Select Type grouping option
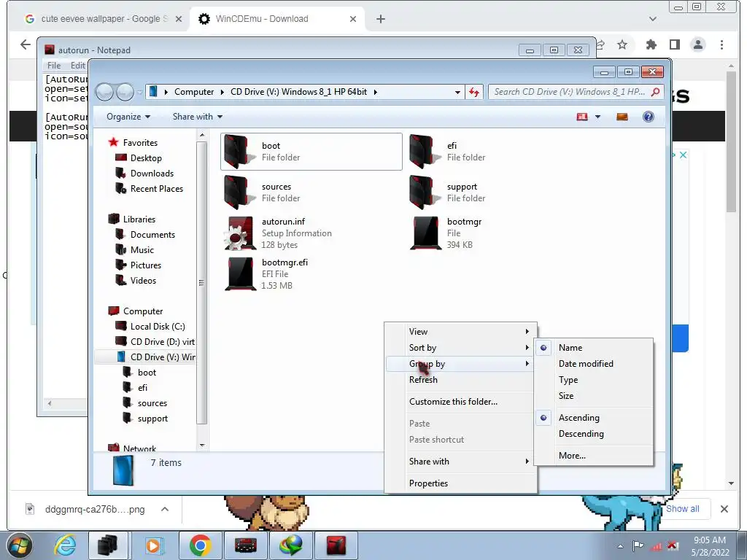Viewport: 747px width, 560px height. [594, 380]
